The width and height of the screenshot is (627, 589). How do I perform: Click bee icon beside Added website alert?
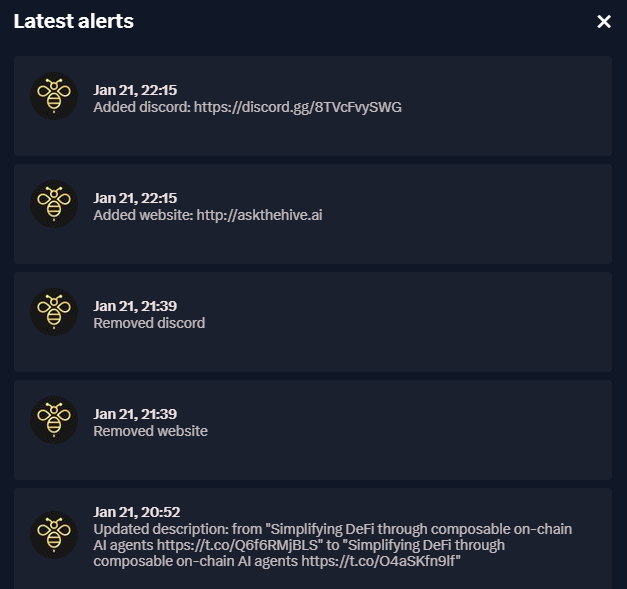coord(53,204)
